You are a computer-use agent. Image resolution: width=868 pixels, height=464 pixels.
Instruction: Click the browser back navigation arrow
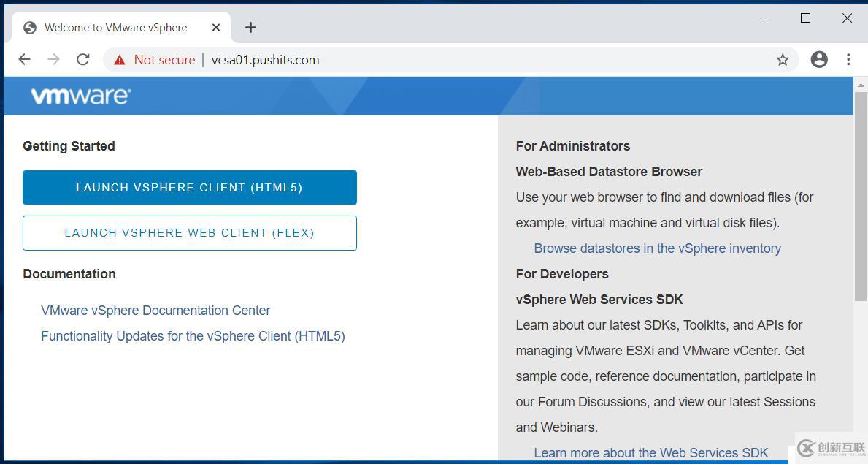pos(24,59)
